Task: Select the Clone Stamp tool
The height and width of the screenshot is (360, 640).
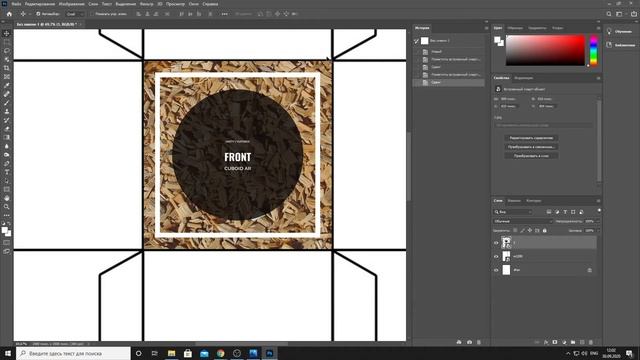Action: (7, 111)
